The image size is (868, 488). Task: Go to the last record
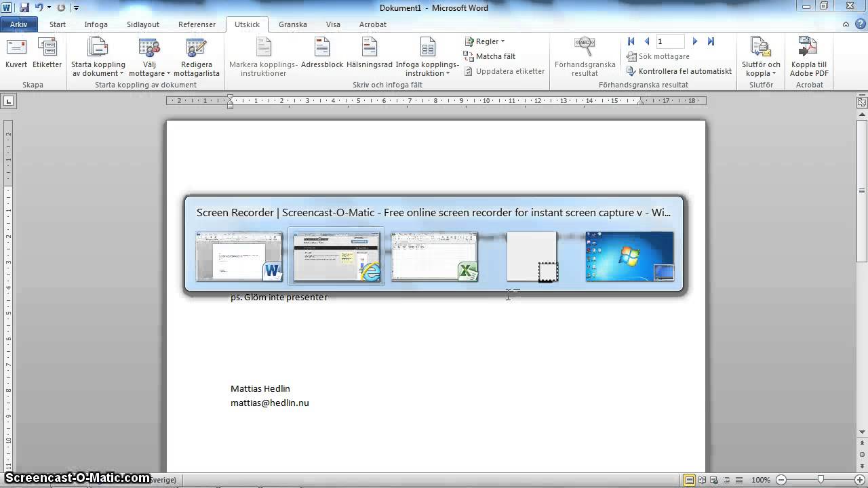711,41
